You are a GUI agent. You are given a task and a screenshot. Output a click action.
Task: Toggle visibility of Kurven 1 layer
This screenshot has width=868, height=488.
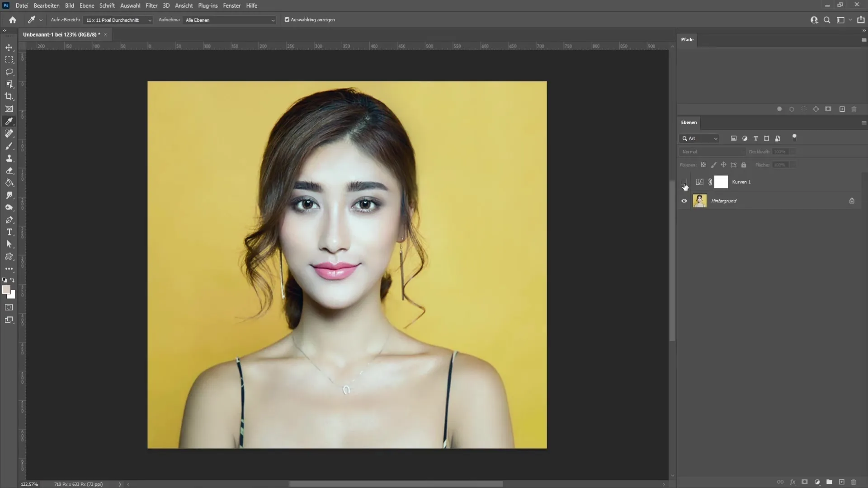(684, 182)
